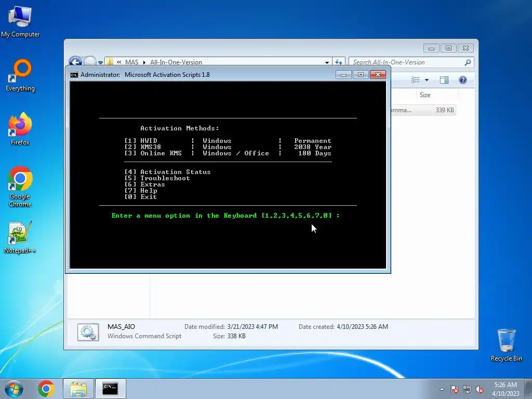
Task: Minimize the Explorer window
Action: (x=431, y=48)
